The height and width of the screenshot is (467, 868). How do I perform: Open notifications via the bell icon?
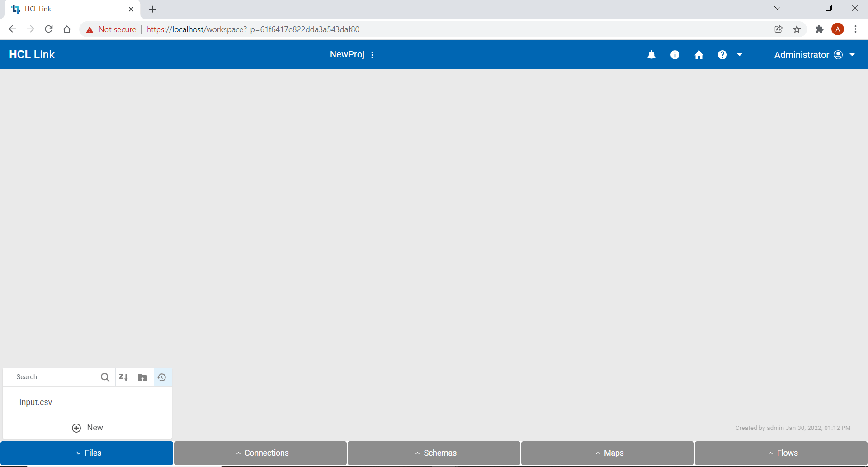(651, 54)
